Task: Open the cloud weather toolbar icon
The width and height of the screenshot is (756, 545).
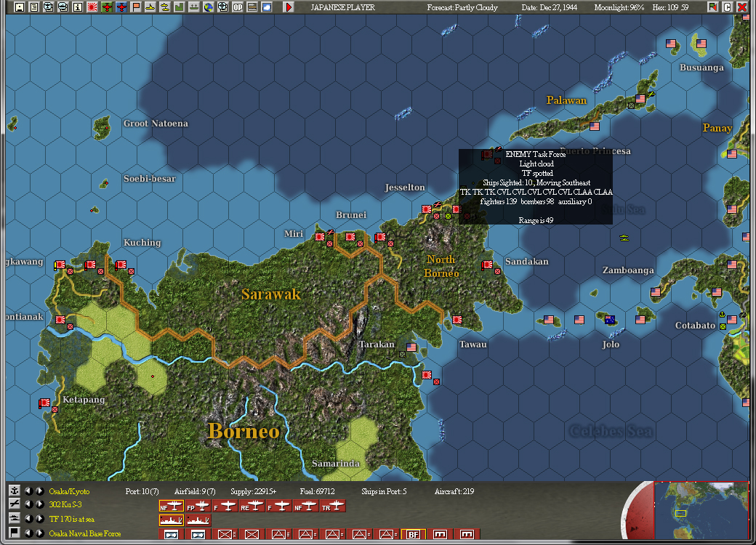Action: click(x=267, y=7)
